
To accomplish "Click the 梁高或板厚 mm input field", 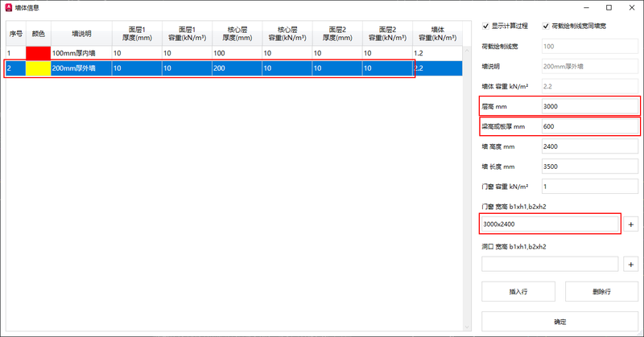I will coord(590,126).
